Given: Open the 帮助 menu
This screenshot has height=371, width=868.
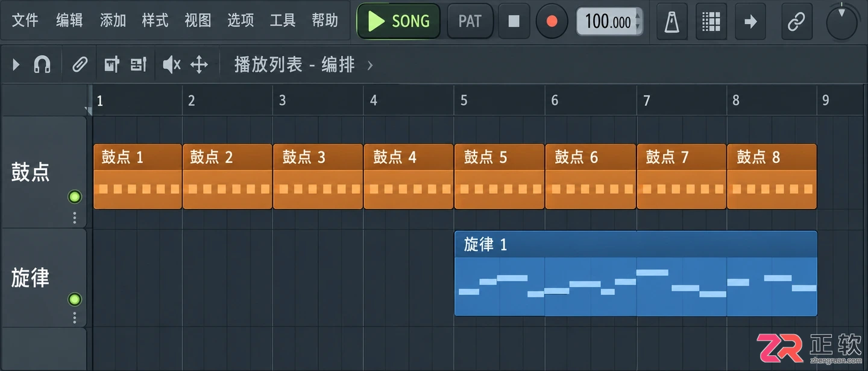Looking at the screenshot, I should [x=325, y=21].
